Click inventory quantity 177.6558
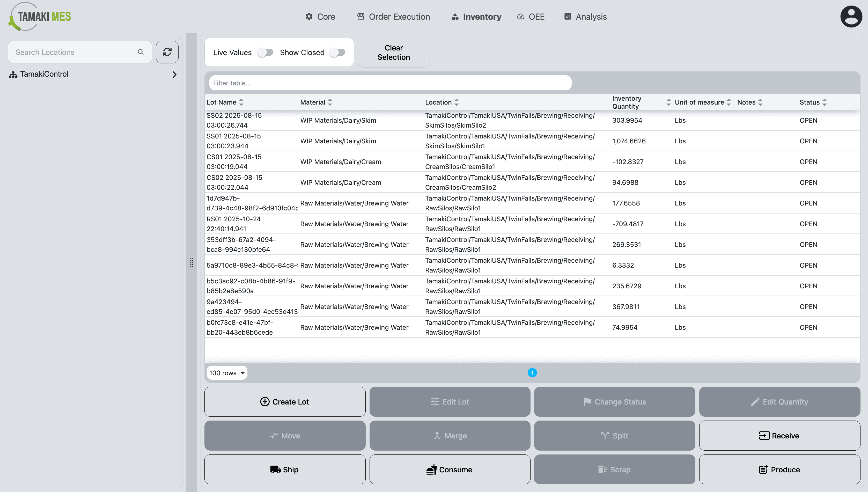This screenshot has height=492, width=868. (x=626, y=203)
